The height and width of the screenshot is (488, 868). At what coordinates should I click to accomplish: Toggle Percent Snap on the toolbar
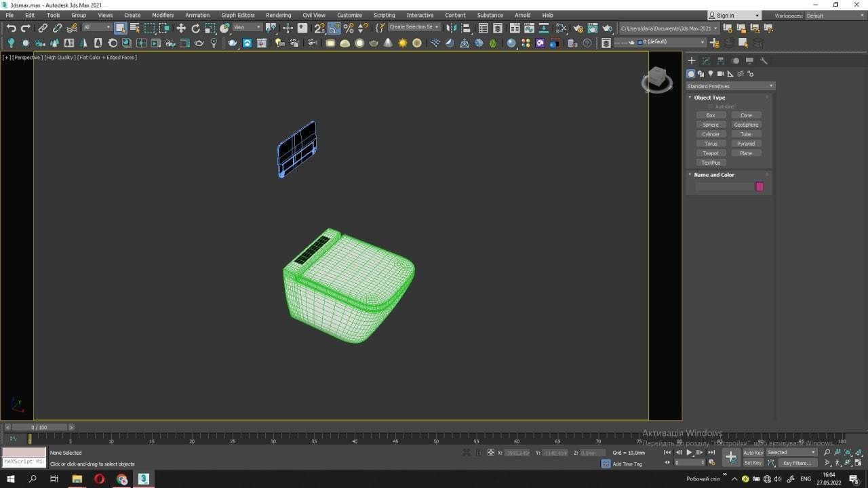(349, 28)
